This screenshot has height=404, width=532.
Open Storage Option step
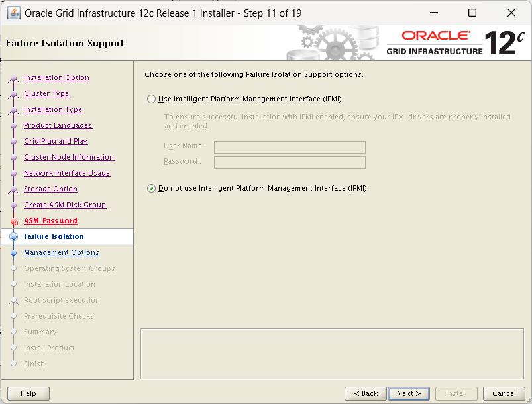(50, 189)
